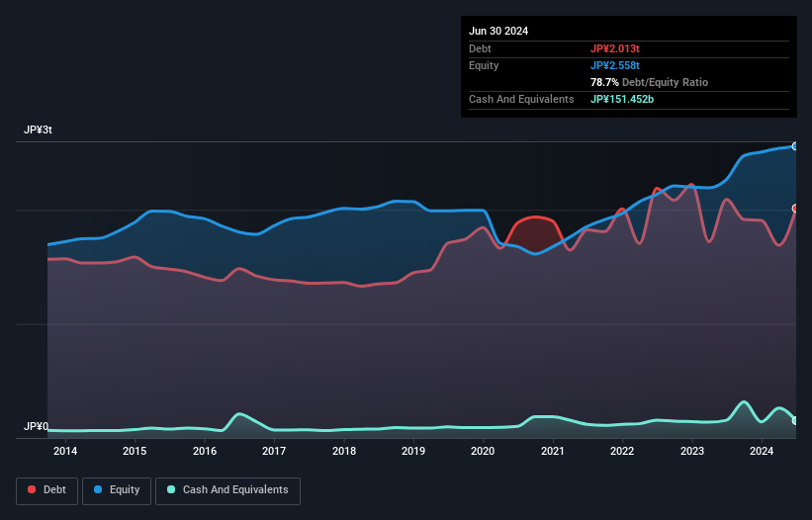Click the 2016 x-axis label

pyautogui.click(x=205, y=451)
